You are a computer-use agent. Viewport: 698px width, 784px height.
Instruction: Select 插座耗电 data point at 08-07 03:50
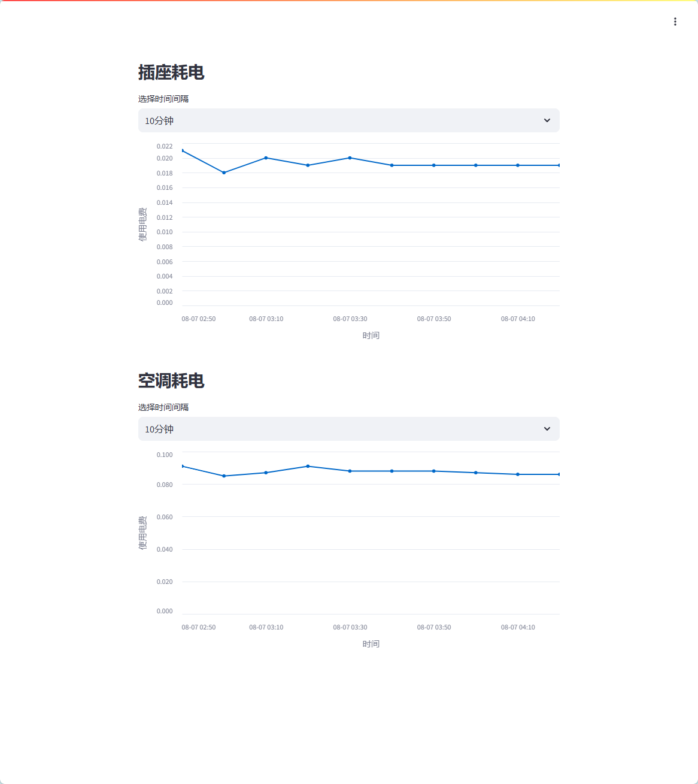(x=434, y=165)
